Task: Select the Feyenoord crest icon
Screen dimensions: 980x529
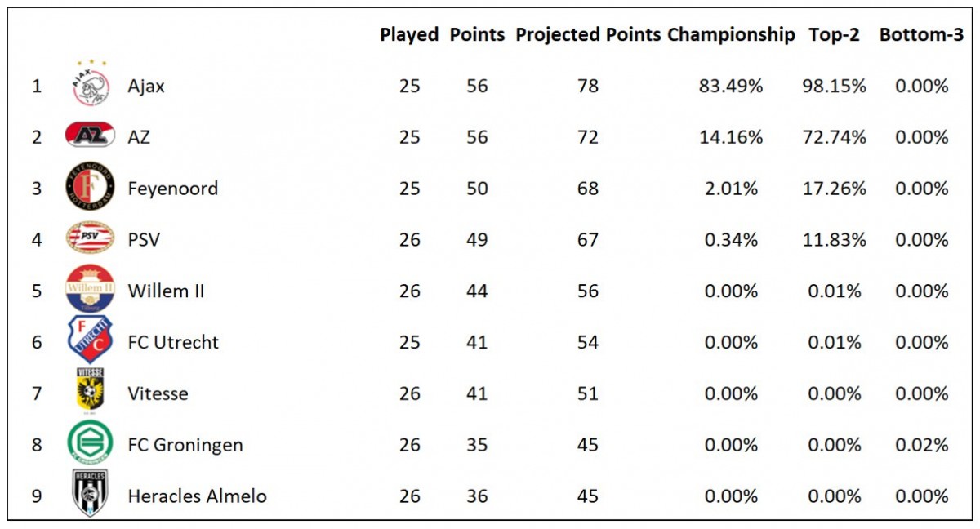Action: click(x=90, y=187)
